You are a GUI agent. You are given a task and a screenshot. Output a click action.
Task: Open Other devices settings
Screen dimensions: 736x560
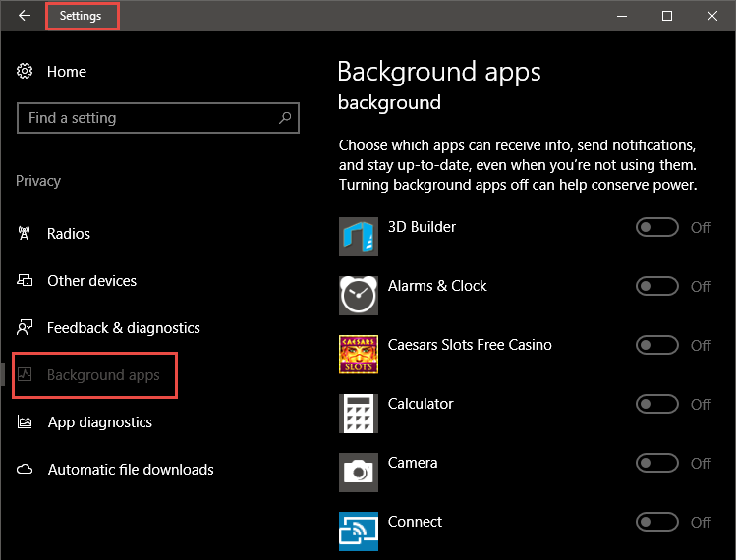click(x=92, y=281)
